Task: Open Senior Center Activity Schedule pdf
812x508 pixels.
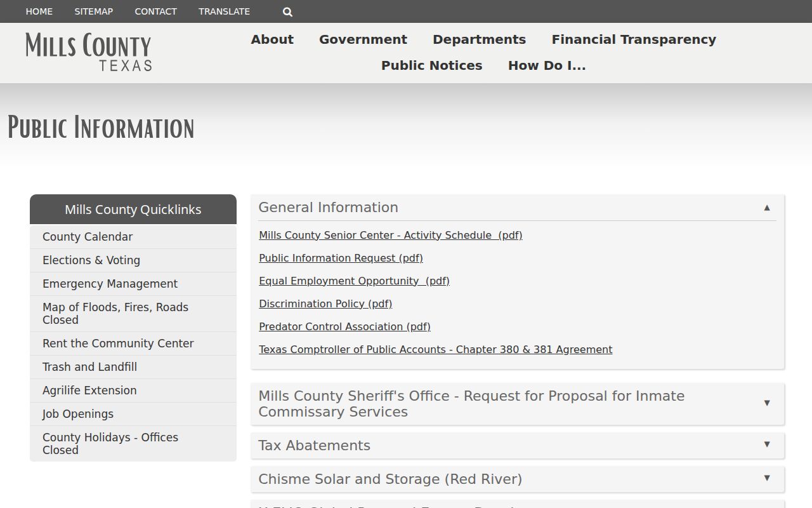Action: click(x=391, y=235)
